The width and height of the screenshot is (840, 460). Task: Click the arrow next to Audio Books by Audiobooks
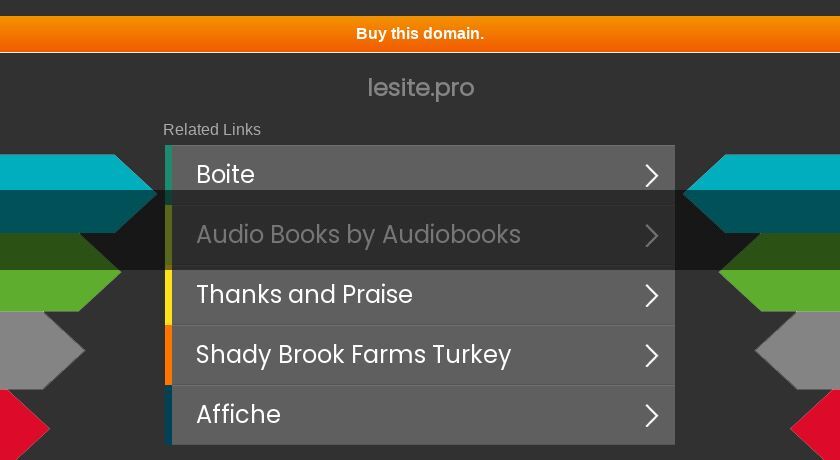(x=651, y=236)
